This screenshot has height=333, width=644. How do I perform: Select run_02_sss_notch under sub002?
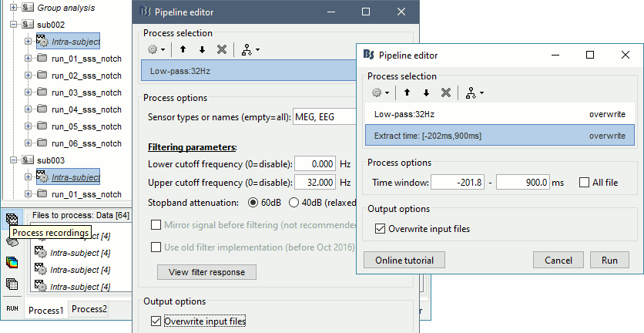[x=86, y=76]
